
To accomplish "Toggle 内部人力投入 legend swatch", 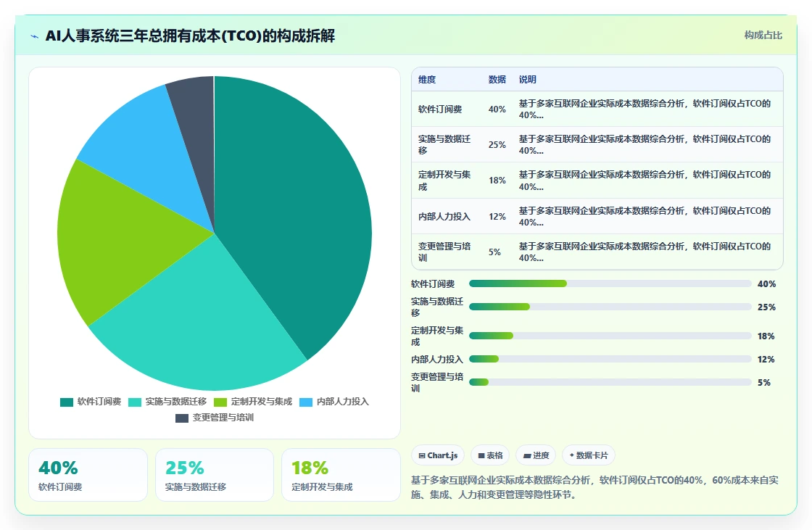I will coord(306,402).
